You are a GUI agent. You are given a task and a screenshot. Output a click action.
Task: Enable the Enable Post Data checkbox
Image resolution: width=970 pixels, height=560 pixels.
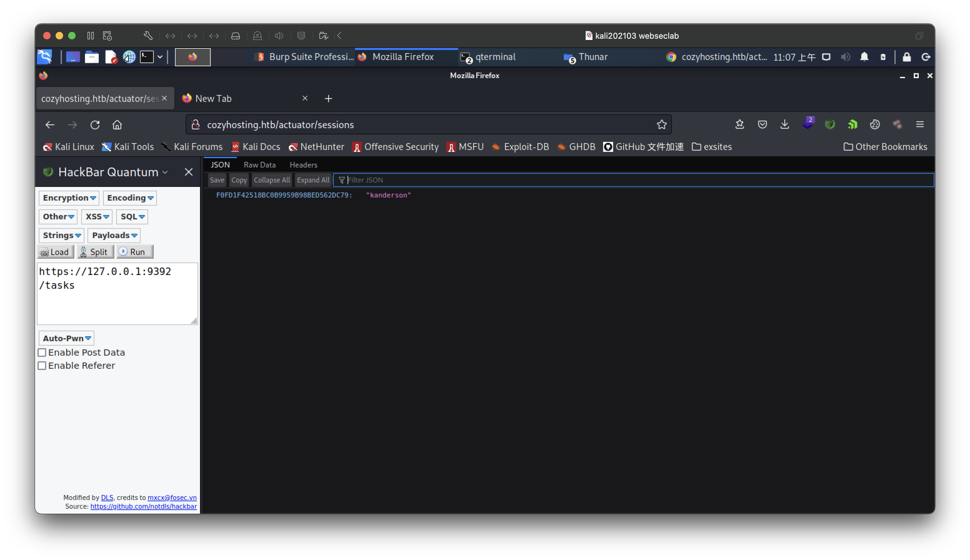(42, 352)
